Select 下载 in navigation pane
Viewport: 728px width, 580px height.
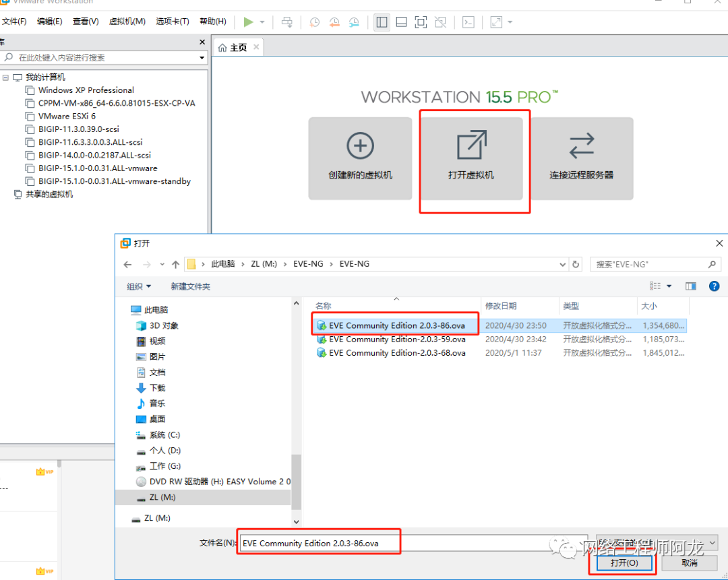[151, 388]
